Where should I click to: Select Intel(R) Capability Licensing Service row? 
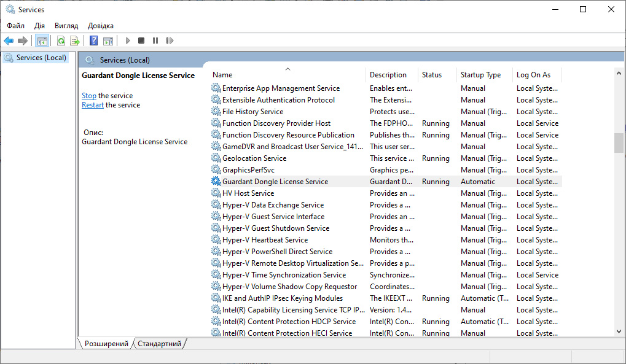point(386,310)
